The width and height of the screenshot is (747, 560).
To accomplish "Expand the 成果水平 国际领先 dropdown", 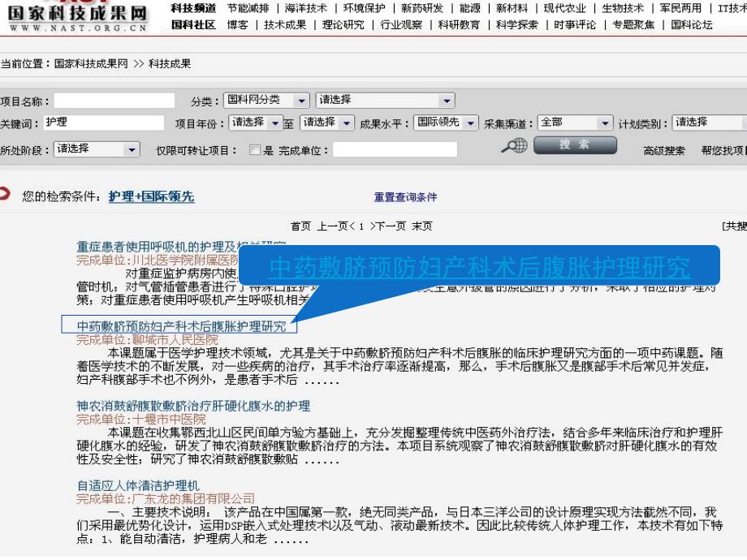I will point(446,123).
